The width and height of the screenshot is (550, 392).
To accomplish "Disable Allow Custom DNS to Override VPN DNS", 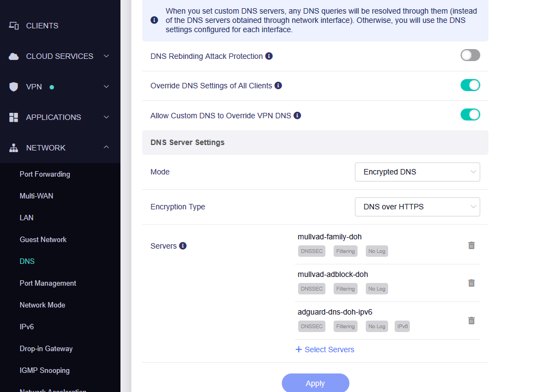I will tap(470, 114).
